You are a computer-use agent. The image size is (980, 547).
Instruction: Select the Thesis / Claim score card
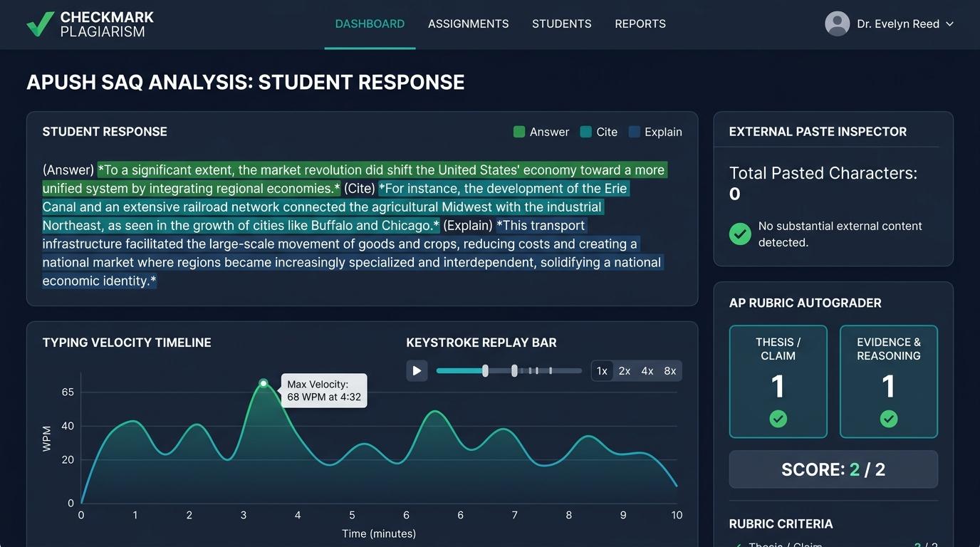point(778,382)
